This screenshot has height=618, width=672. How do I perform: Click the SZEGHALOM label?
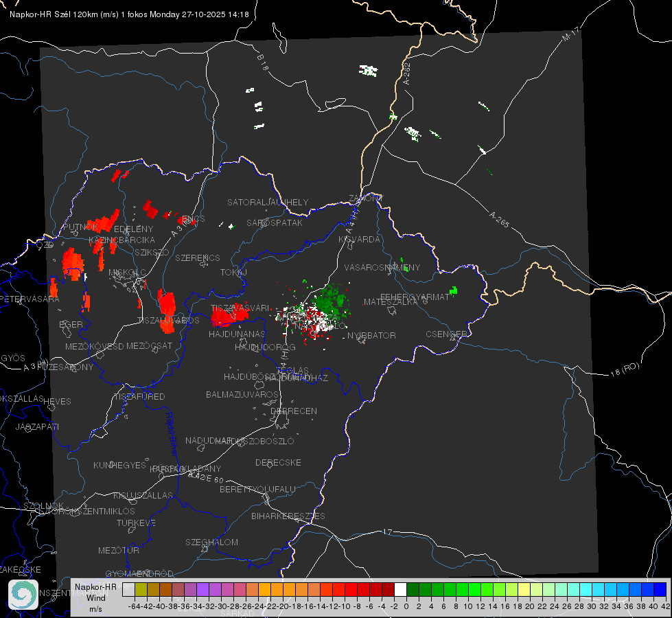[211, 542]
